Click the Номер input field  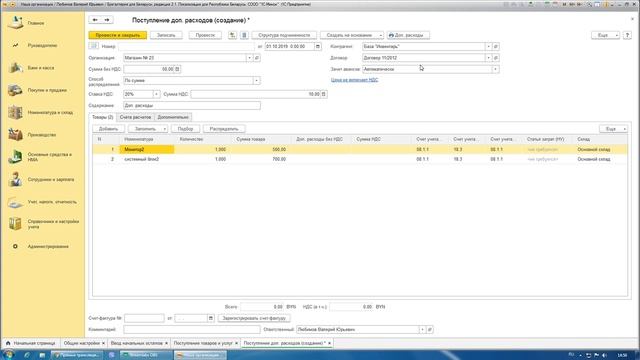coord(186,47)
